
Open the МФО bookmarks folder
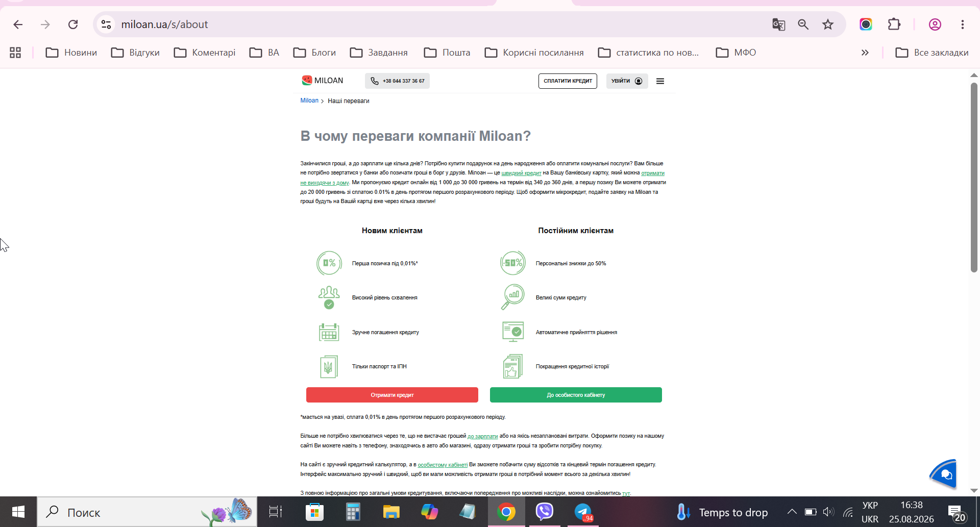736,53
